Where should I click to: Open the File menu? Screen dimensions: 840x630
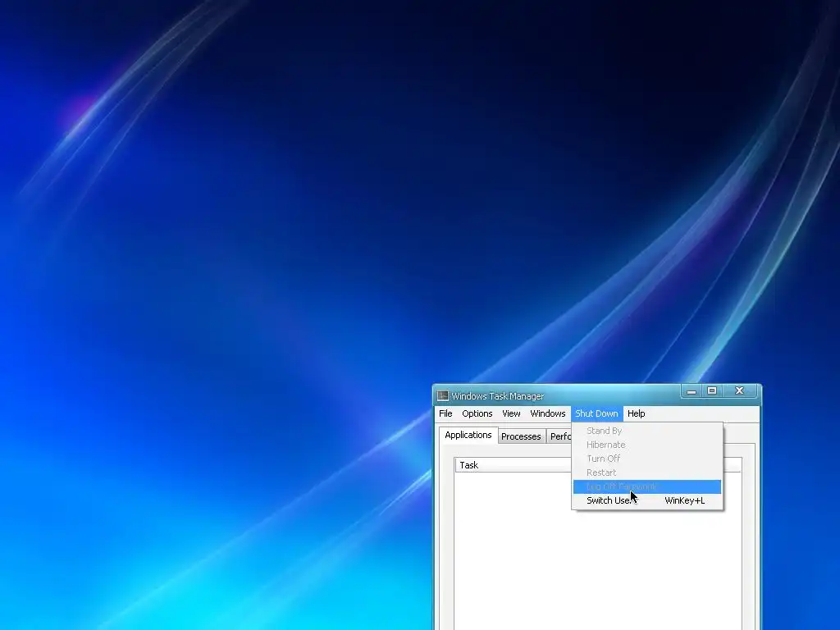445,413
